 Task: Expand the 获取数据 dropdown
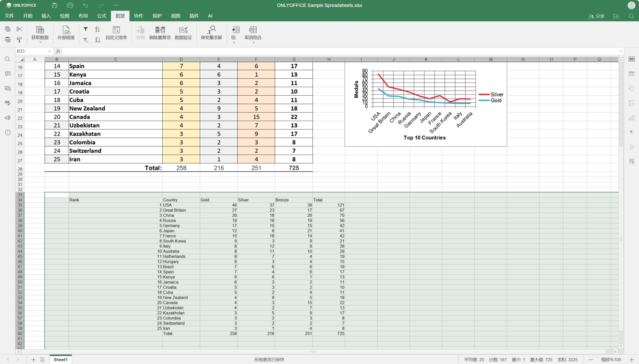pyautogui.click(x=40, y=42)
